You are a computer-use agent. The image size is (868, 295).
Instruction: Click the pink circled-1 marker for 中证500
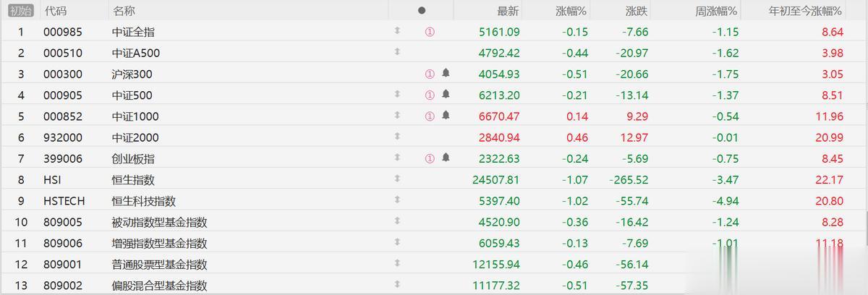click(x=429, y=95)
